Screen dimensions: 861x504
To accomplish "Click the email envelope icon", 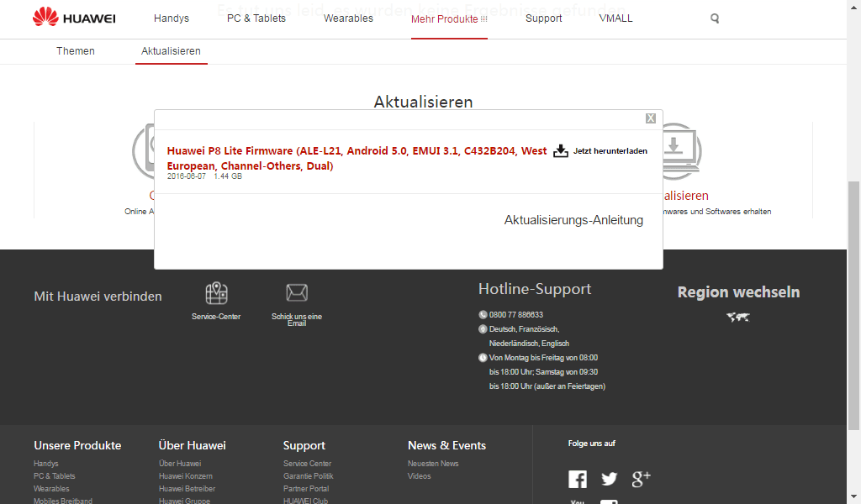I will coord(297,292).
